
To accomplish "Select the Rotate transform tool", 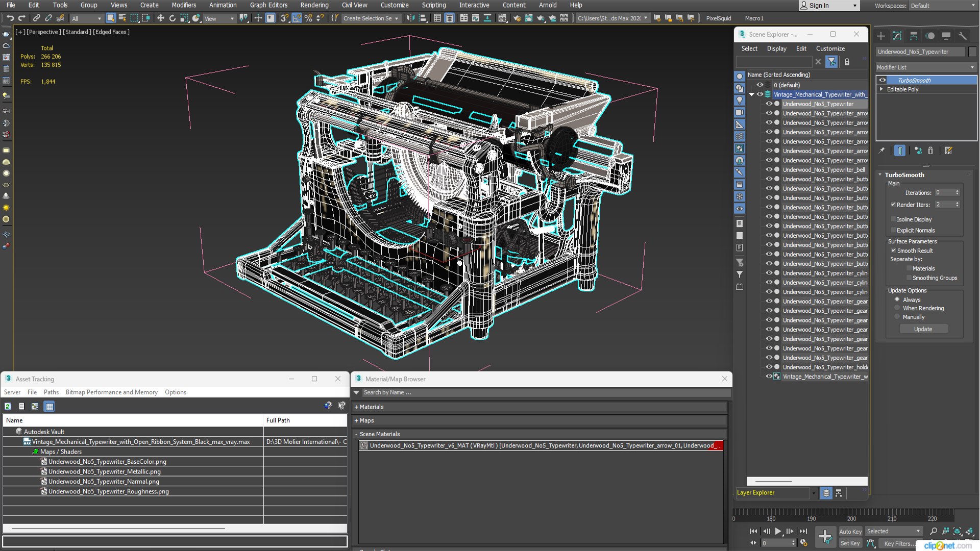I will [172, 18].
